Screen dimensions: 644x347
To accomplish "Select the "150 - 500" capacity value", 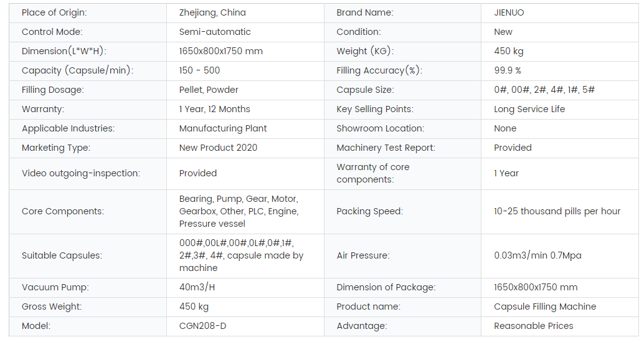I will 199,70.
